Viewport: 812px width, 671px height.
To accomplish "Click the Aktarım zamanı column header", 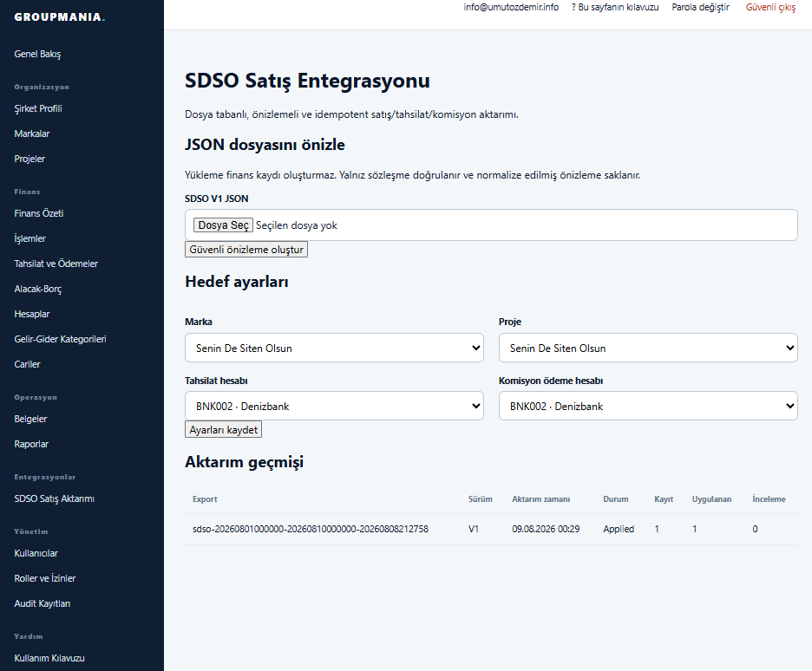I will [x=540, y=499].
